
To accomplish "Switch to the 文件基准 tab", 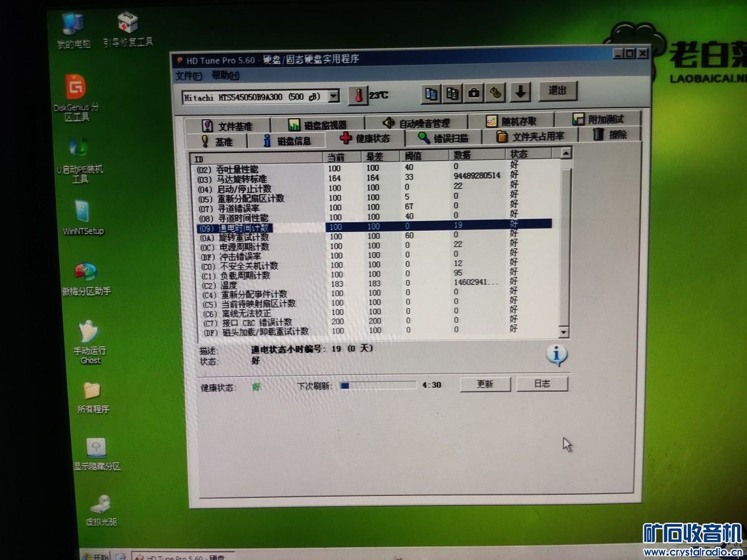I will [227, 126].
